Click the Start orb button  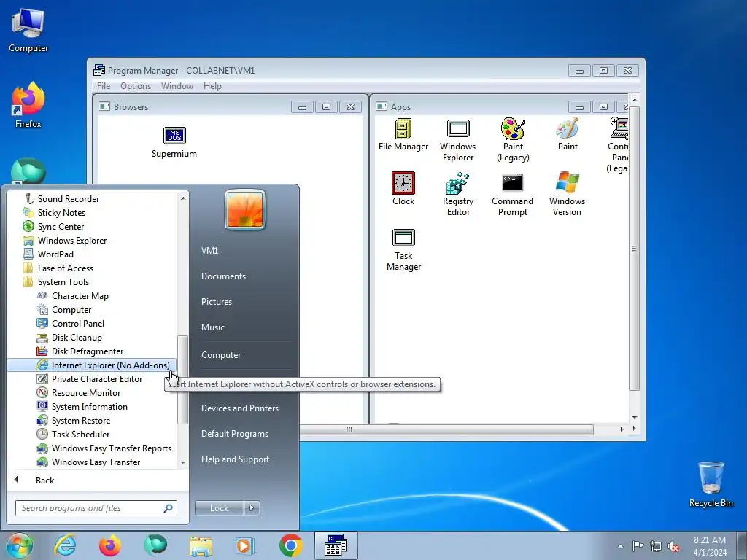point(19,545)
